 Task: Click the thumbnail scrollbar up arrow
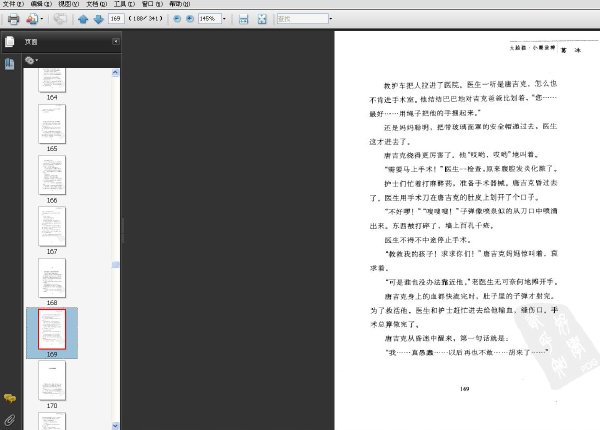click(x=116, y=73)
